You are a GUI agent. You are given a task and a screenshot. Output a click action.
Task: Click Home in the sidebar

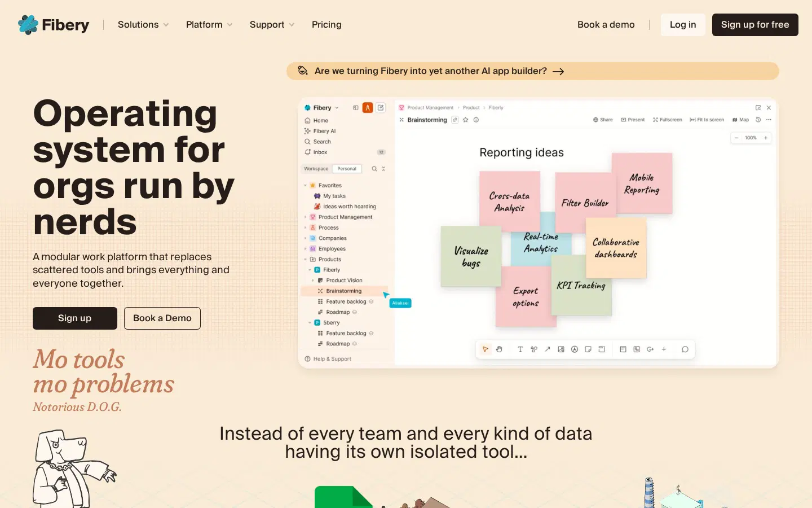click(316, 121)
